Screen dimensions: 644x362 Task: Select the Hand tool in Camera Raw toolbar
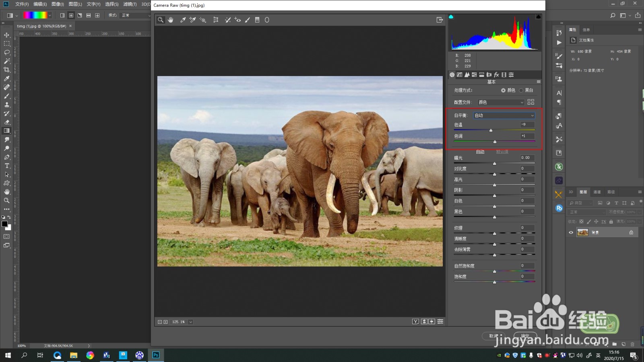[171, 20]
